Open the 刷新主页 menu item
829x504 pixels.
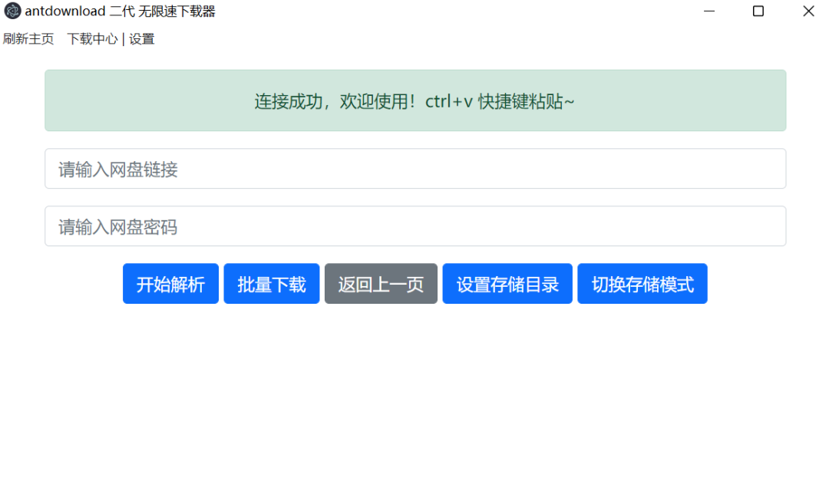click(x=28, y=39)
